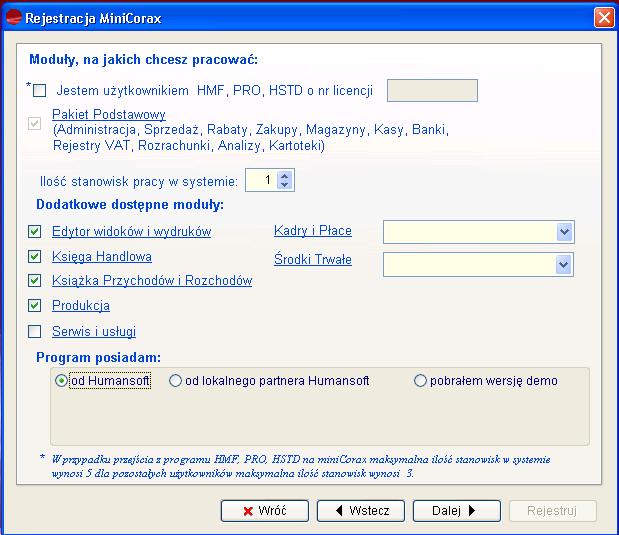Image resolution: width=619 pixels, height=535 pixels.
Task: Uncheck Księga Handlowa checkbox
Action: coord(35,257)
